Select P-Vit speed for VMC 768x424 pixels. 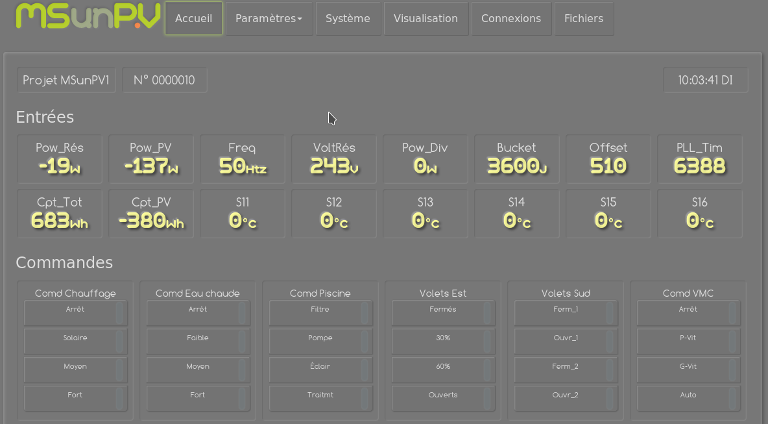coord(687,338)
